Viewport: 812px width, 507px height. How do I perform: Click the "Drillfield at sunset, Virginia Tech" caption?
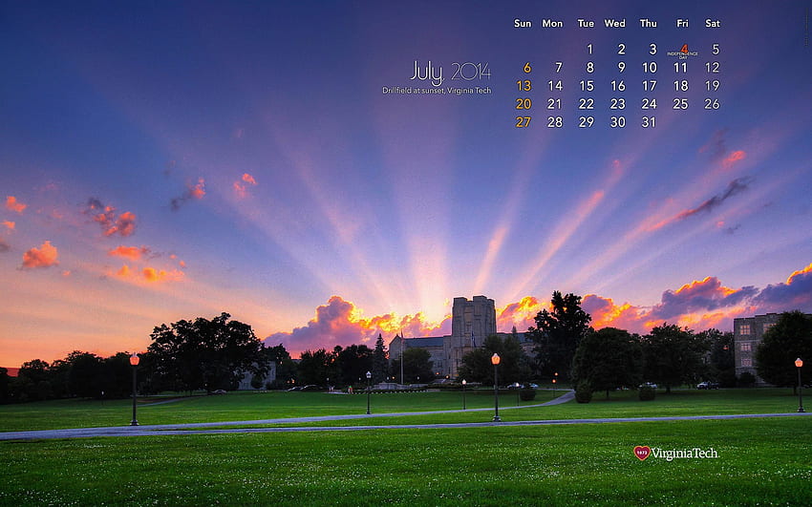click(437, 91)
